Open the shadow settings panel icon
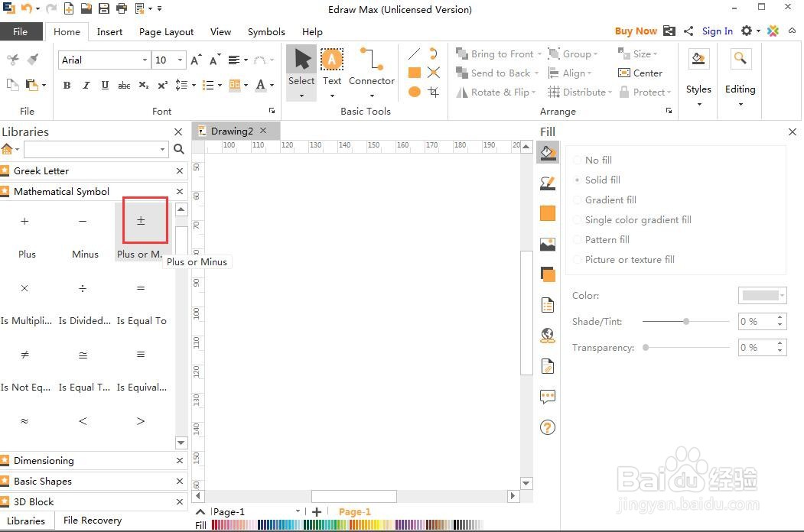 [548, 274]
